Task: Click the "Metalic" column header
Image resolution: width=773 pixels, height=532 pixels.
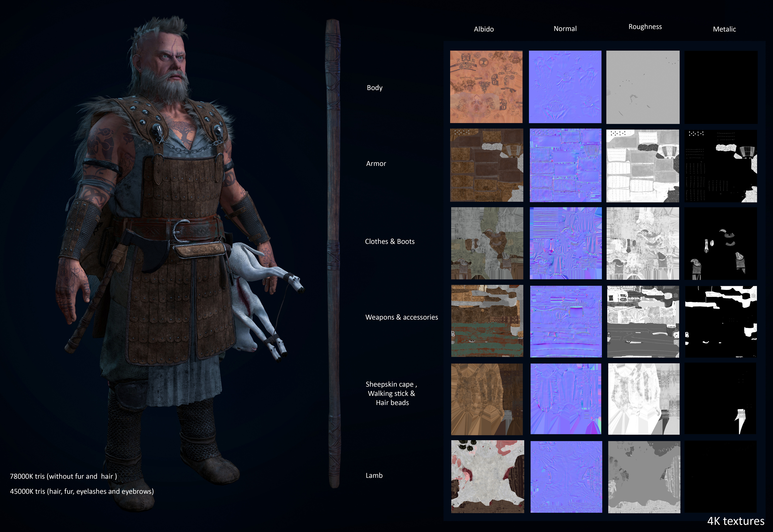Action: pos(724,29)
